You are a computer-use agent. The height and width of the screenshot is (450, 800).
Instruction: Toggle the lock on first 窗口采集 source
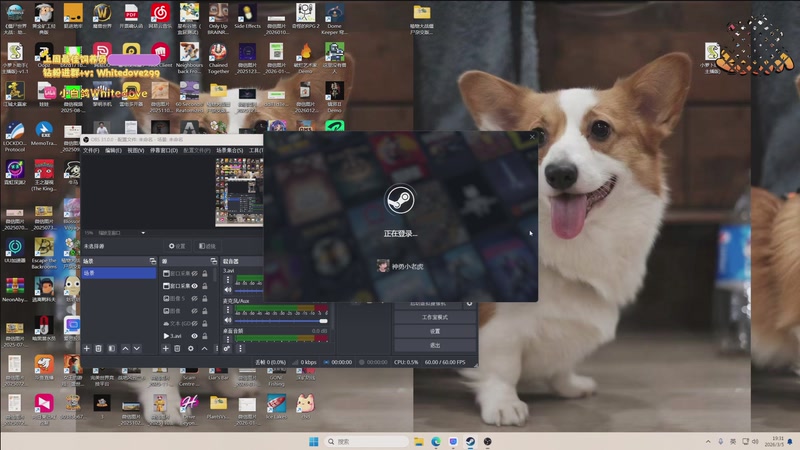pyautogui.click(x=205, y=272)
